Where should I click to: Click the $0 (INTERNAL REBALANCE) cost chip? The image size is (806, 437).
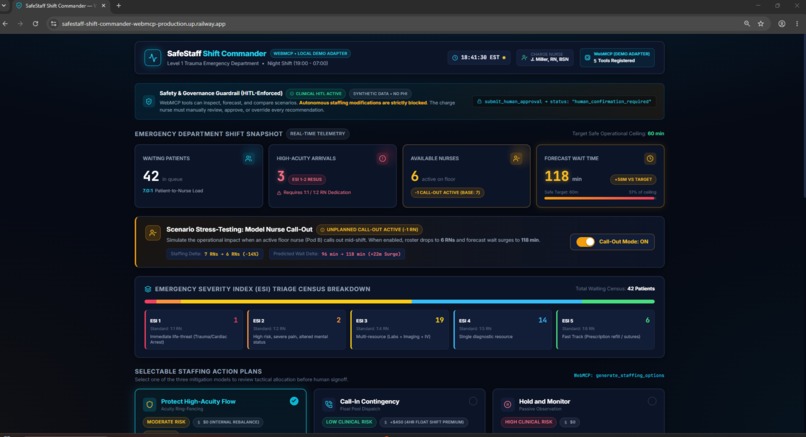click(228, 422)
